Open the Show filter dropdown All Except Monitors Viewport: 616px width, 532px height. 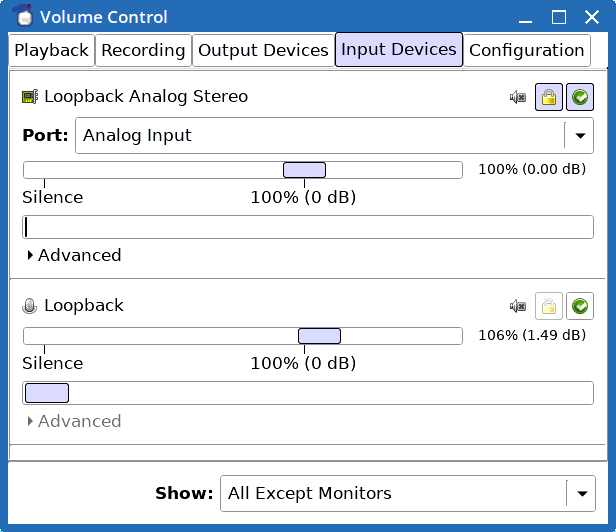point(408,493)
